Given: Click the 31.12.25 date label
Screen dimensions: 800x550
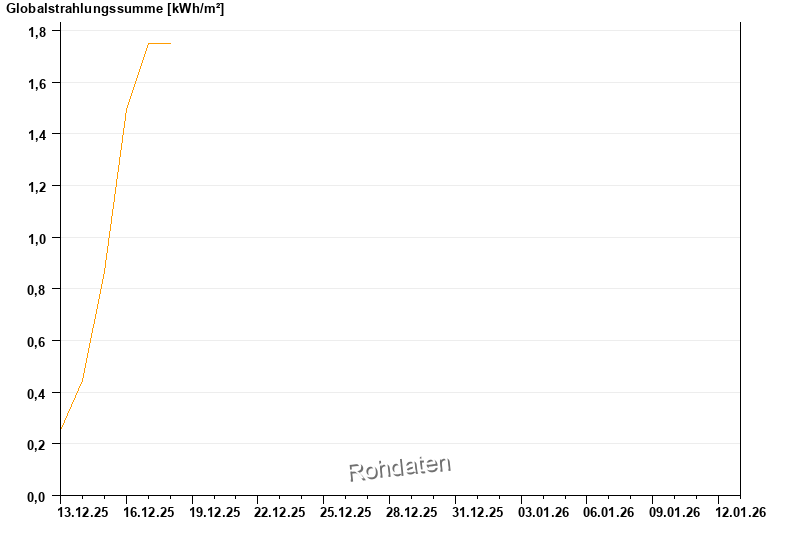Looking at the screenshot, I should tap(478, 512).
